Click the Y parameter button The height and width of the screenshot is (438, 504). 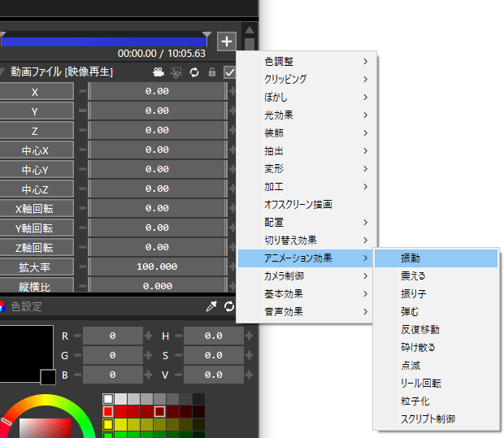click(37, 111)
